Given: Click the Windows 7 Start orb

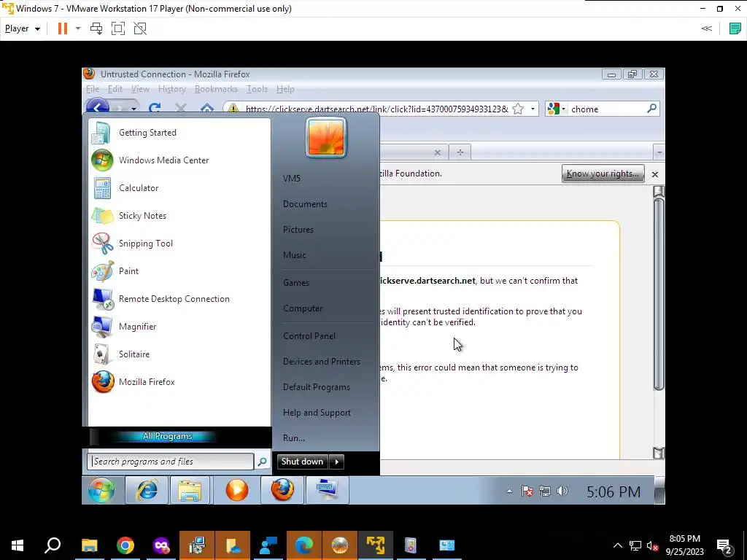Looking at the screenshot, I should pos(101,490).
